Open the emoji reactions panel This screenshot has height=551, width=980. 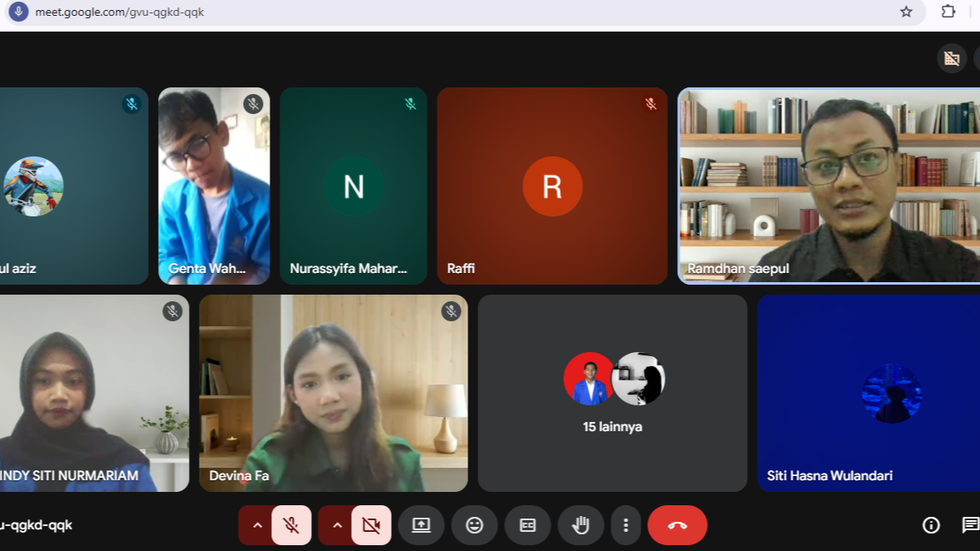point(474,525)
